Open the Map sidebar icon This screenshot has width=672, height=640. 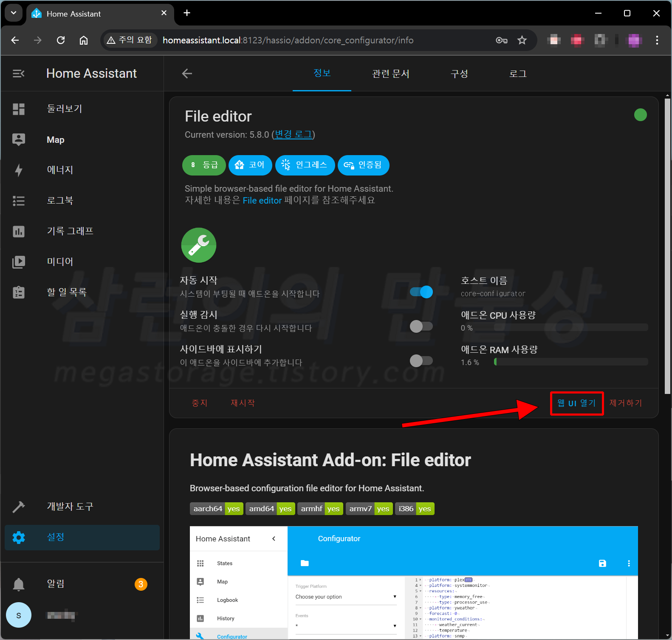coord(19,140)
